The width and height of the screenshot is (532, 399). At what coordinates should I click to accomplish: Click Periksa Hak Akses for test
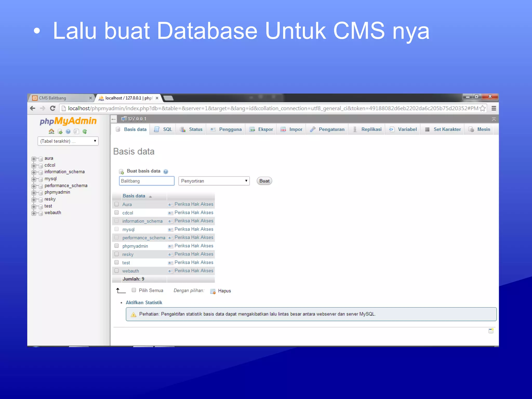(x=194, y=262)
